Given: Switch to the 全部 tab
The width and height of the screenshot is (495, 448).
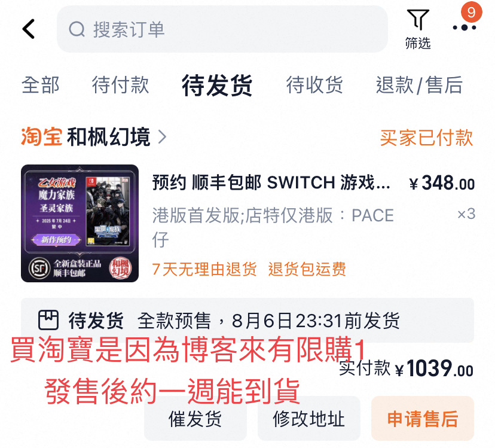Looking at the screenshot, I should (41, 85).
